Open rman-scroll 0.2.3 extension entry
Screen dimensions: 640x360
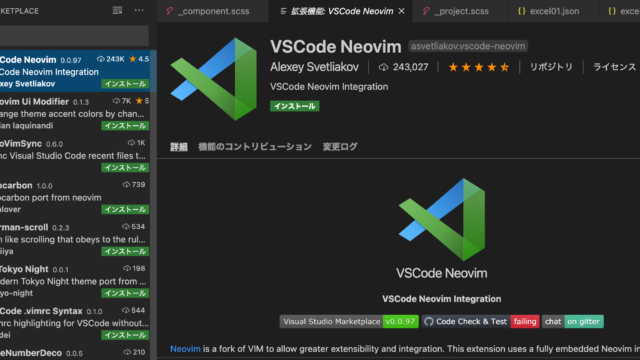click(x=75, y=239)
